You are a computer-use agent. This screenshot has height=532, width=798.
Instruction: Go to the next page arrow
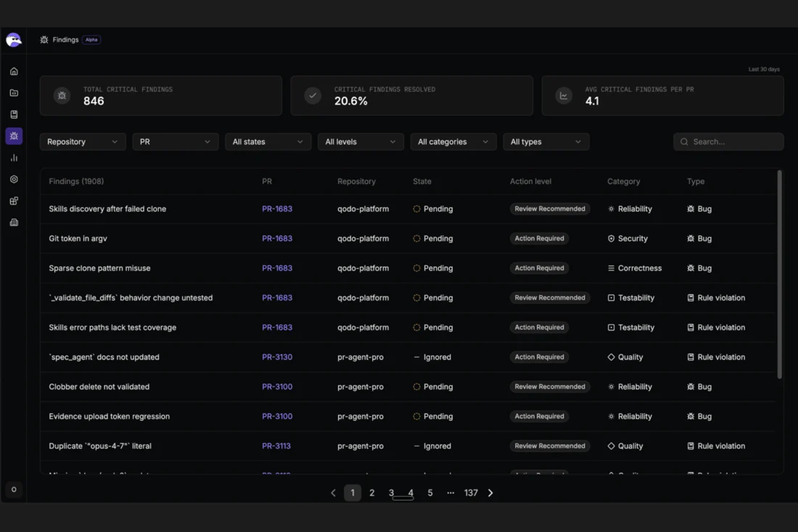(x=490, y=493)
